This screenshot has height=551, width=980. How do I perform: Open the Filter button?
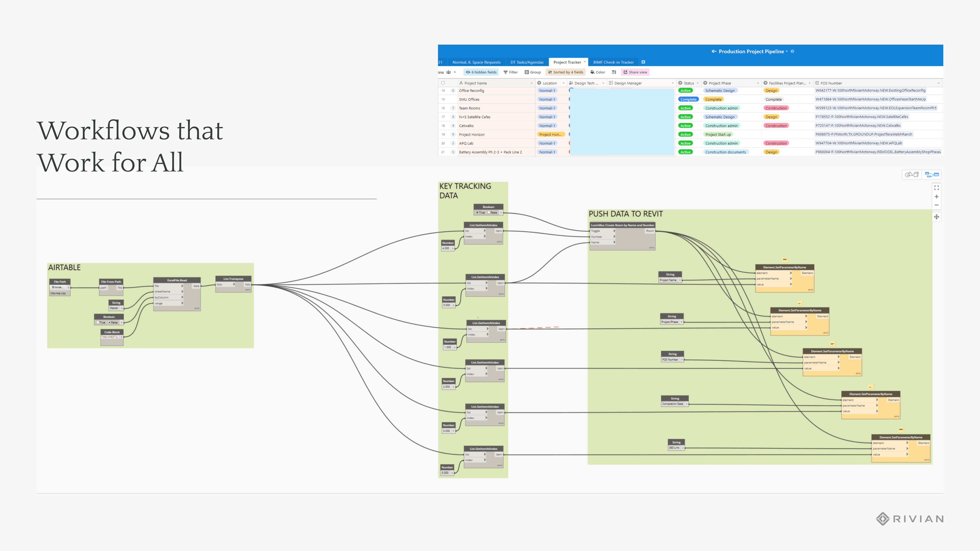[510, 72]
